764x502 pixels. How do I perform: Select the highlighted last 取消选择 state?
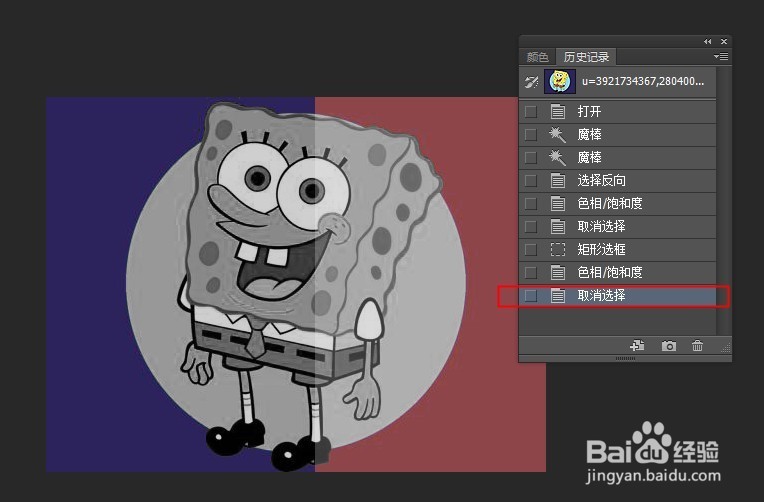618,295
